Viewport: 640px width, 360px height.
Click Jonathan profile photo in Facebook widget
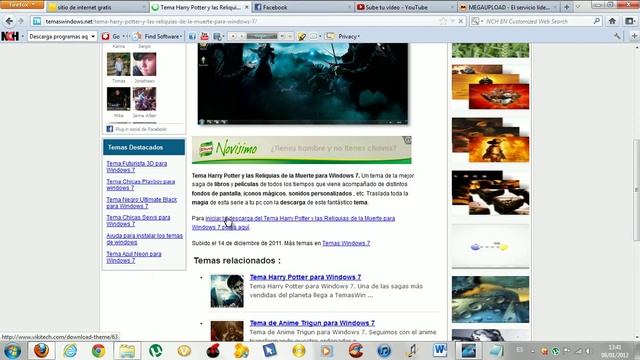144,64
